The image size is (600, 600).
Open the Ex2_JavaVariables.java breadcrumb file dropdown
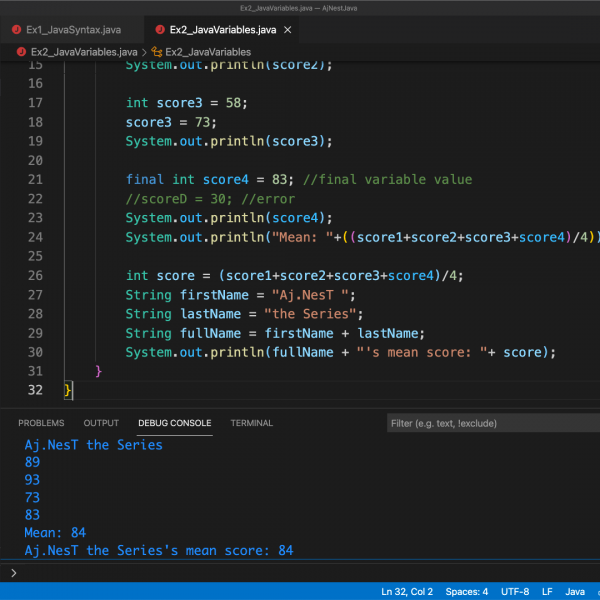point(84,51)
